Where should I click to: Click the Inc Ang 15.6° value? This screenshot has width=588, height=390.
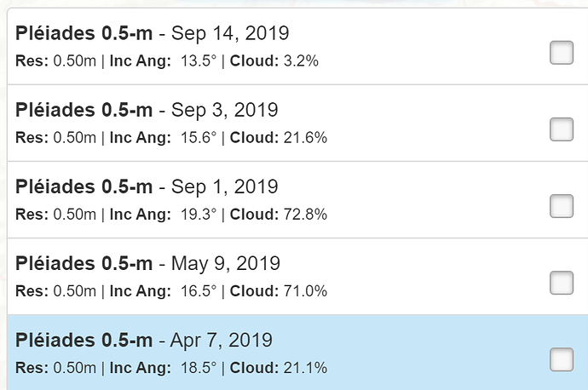199,137
